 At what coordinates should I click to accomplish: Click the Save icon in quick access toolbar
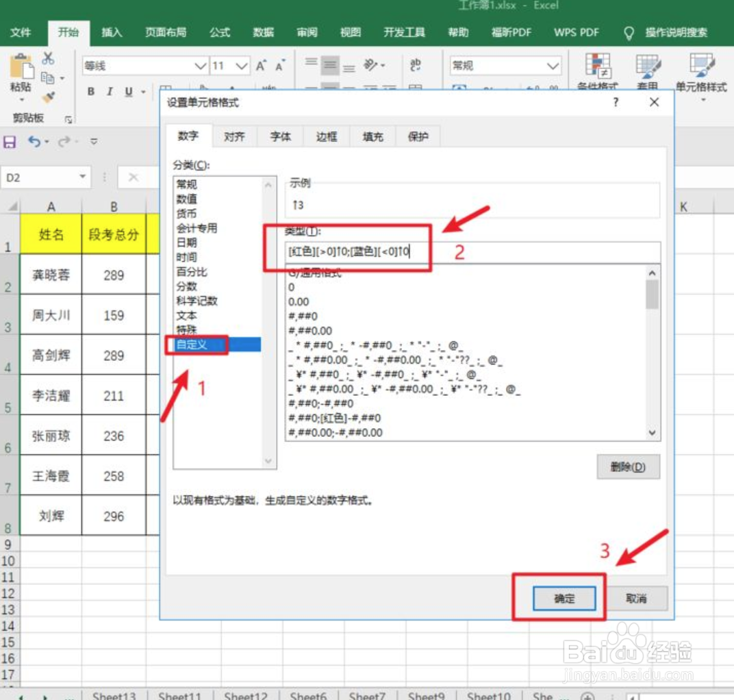(x=10, y=141)
